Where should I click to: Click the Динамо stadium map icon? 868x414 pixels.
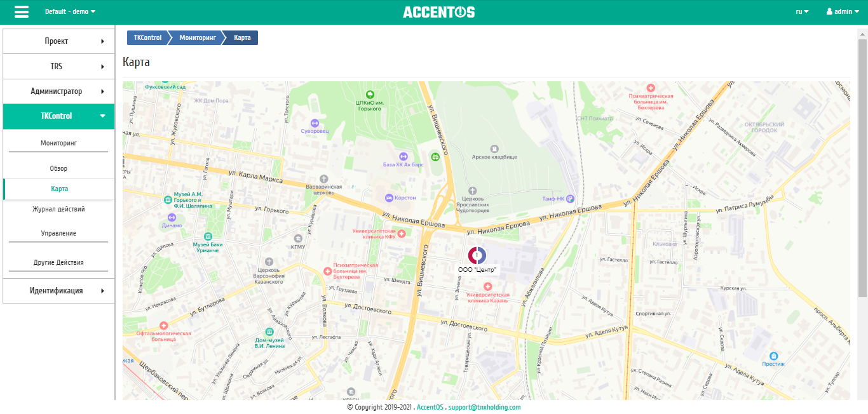point(163,217)
